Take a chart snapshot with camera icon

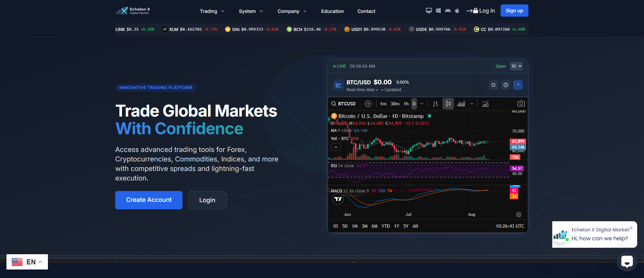[521, 104]
